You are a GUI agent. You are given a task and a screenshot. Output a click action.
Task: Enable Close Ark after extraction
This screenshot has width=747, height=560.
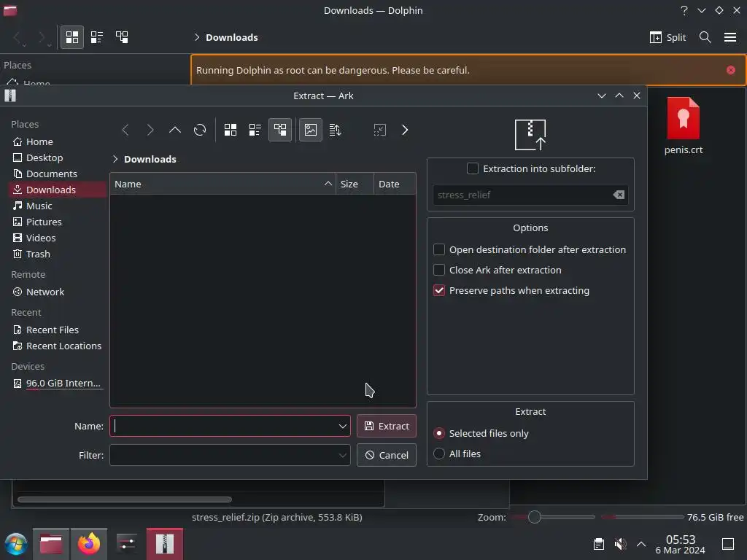pos(439,270)
